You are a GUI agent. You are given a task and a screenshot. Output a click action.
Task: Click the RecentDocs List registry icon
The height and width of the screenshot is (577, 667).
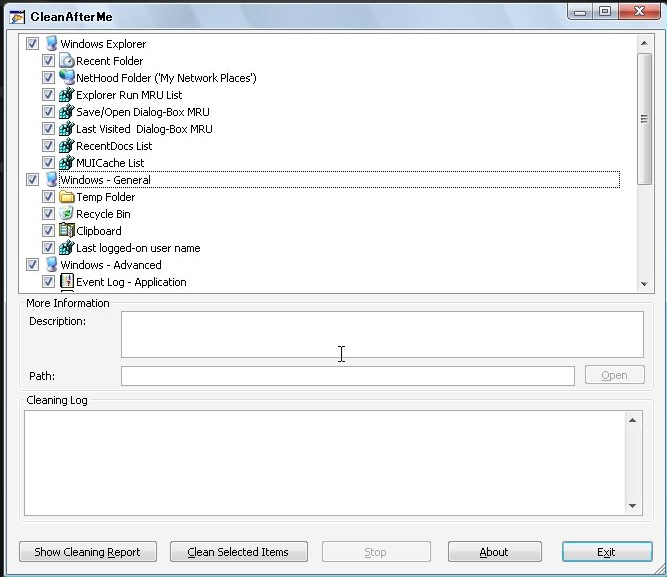(x=67, y=146)
